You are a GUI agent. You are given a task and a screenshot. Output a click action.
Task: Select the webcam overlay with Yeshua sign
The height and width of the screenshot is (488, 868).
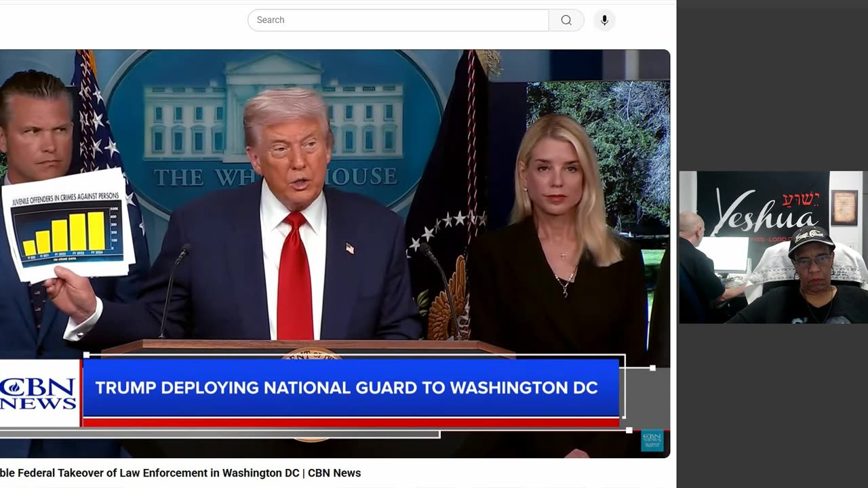tap(773, 247)
